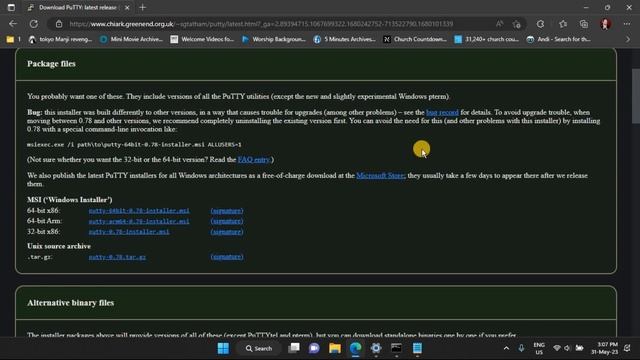Click the Package files heading

coord(51,64)
